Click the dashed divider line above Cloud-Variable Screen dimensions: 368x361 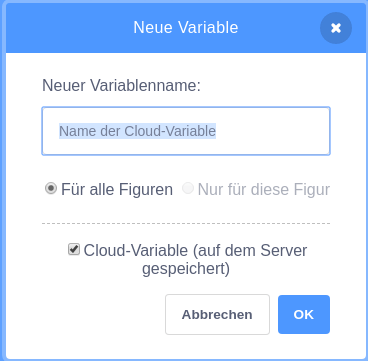(x=186, y=223)
